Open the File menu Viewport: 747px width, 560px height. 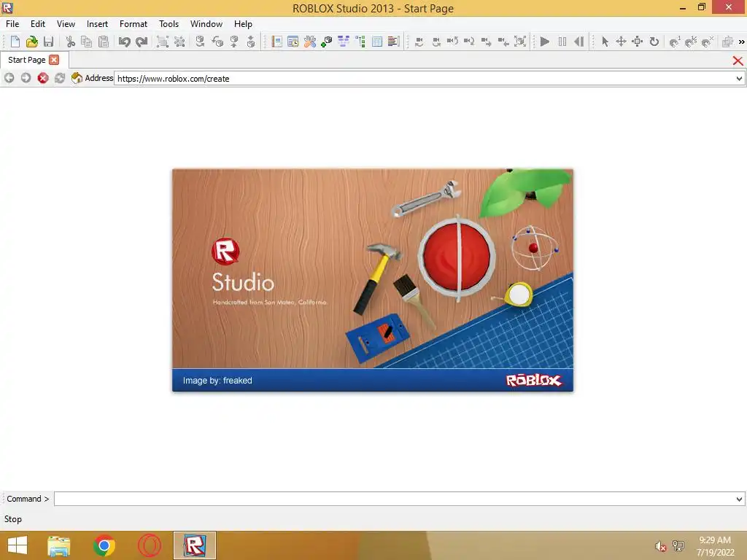point(12,24)
